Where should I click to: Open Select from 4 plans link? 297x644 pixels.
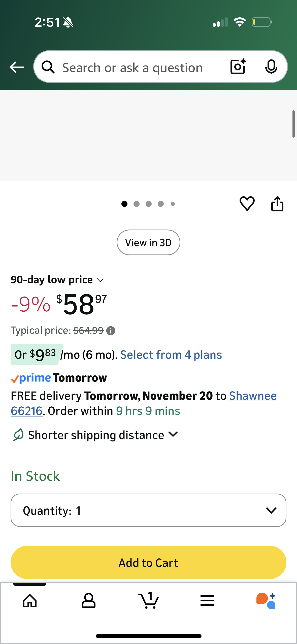click(x=171, y=355)
